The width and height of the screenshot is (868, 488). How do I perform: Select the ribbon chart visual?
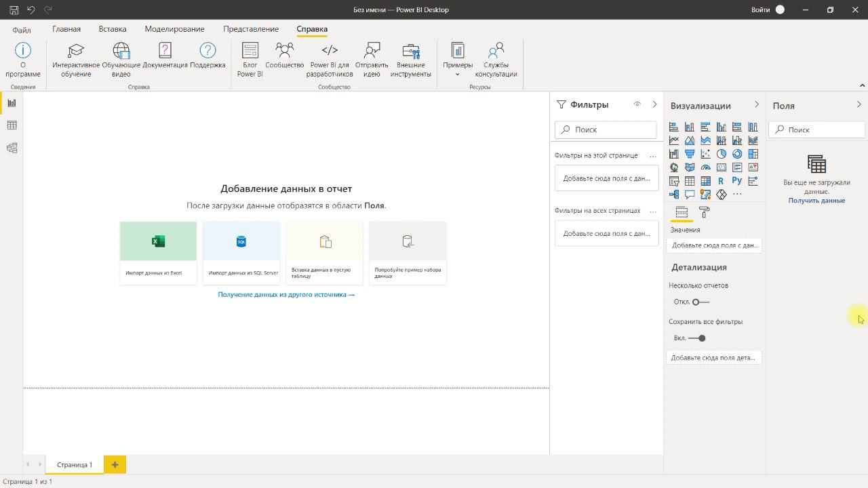pyautogui.click(x=753, y=140)
